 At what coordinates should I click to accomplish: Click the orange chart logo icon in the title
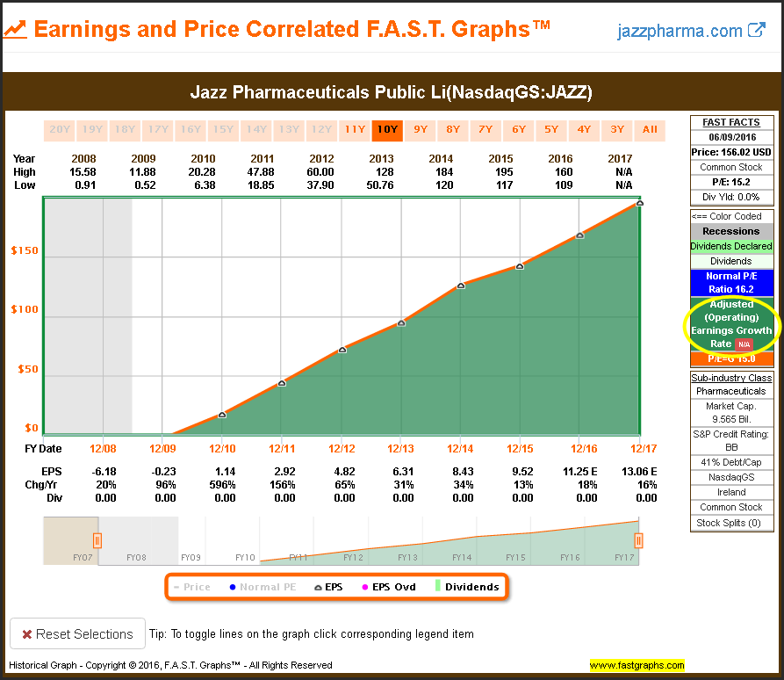(15, 30)
